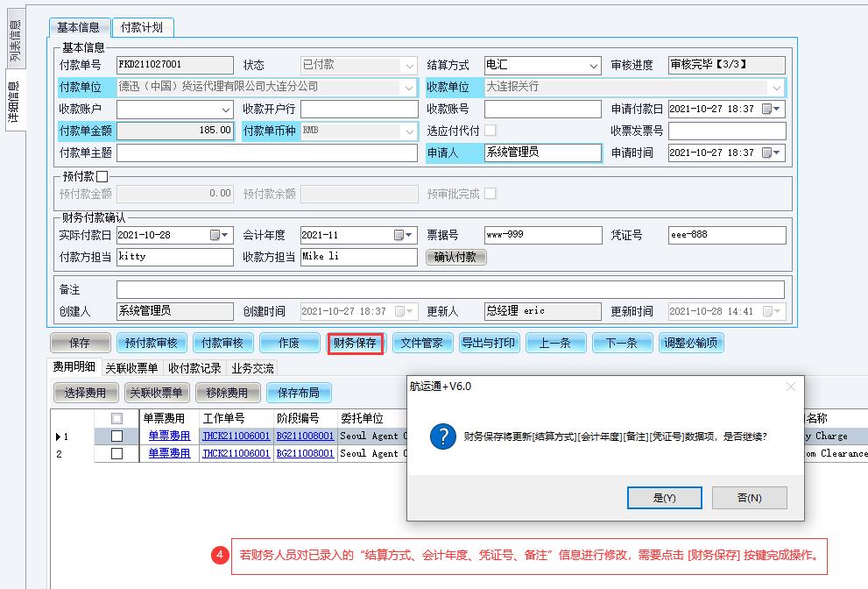Open calendar icon in 实际付款日 field
Screen dimensions: 868x589
click(x=215, y=235)
